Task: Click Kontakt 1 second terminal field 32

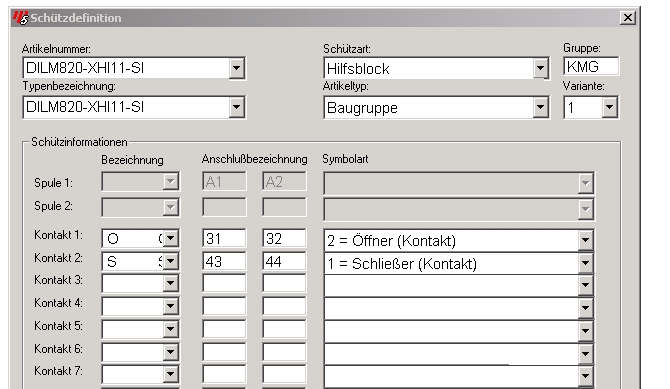Action: click(x=284, y=238)
